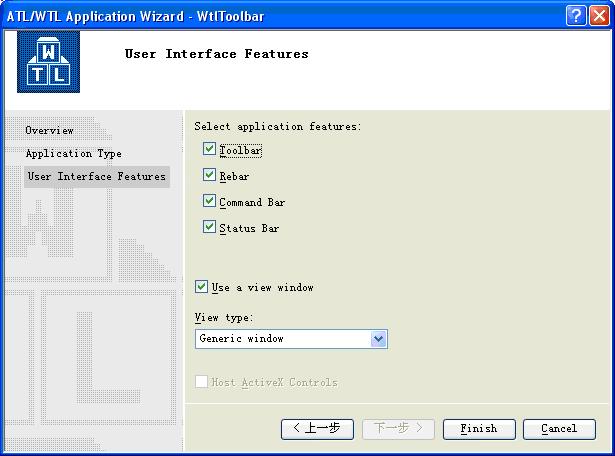Select User Interface Features in sidebar
The width and height of the screenshot is (615, 456).
(96, 176)
